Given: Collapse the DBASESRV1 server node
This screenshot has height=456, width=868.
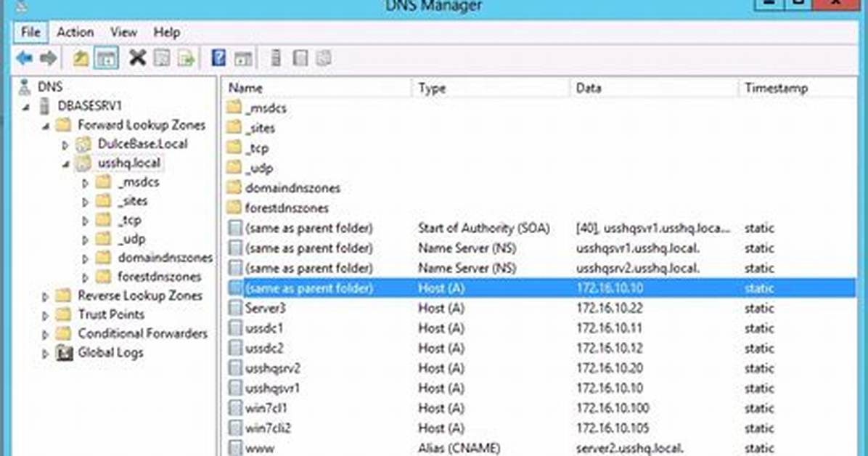Looking at the screenshot, I should (26, 107).
